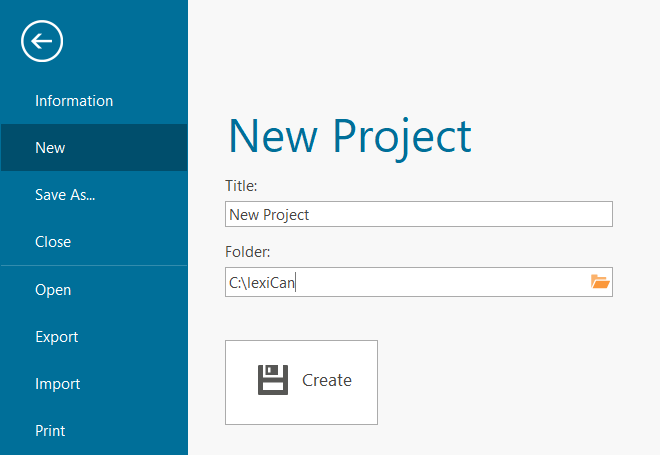Click the divider line between Close and Open
Screen dimensions: 660x455
pos(94,266)
